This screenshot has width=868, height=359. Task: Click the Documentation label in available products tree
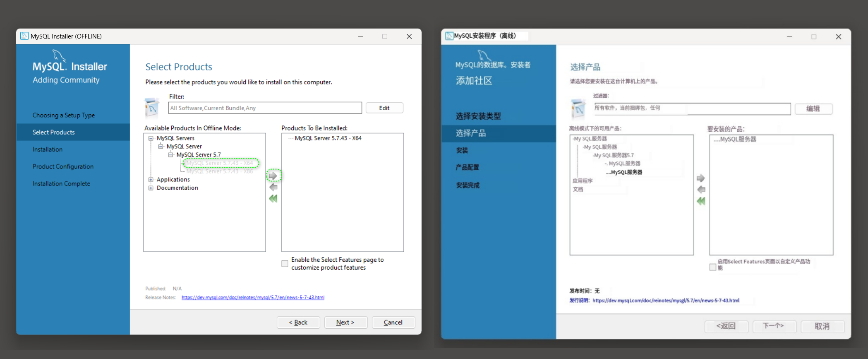point(177,188)
